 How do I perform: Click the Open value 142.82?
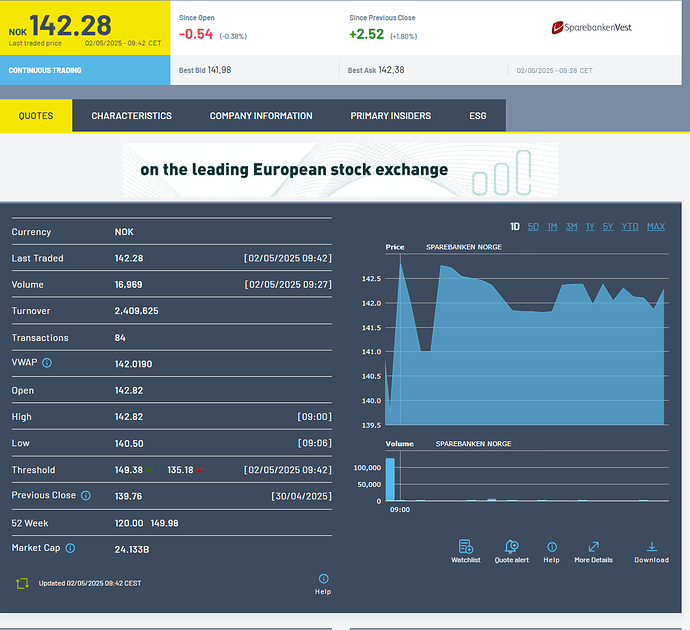click(x=129, y=391)
